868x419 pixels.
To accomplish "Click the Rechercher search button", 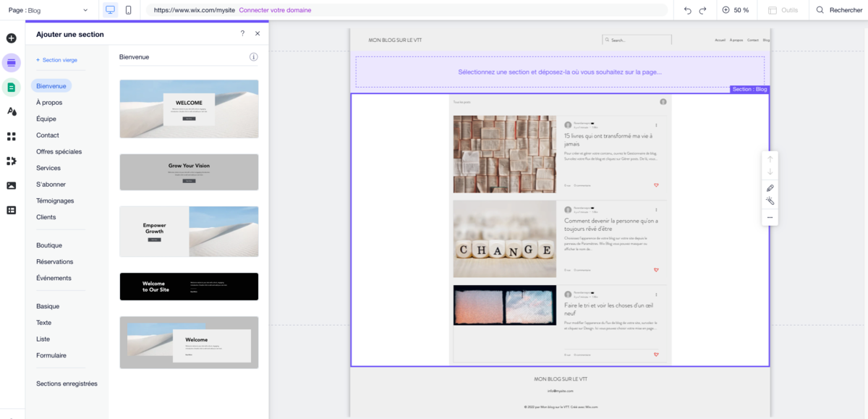I will click(839, 10).
